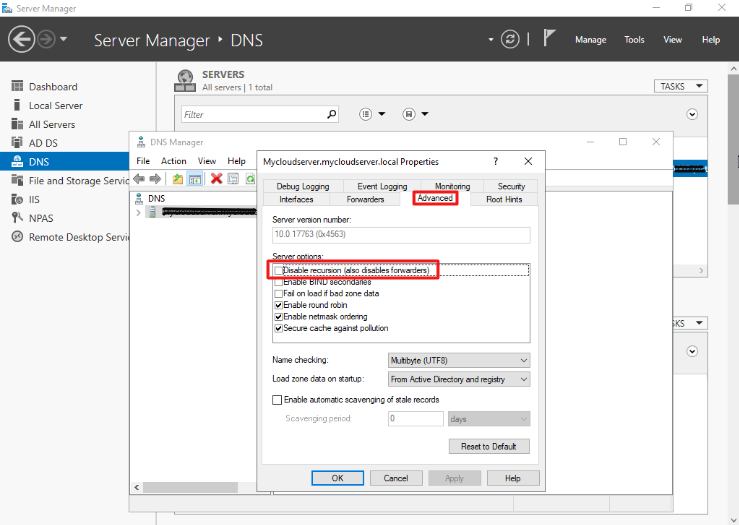Click the dialog question mark help icon
Viewport: 739px width, 525px height.
click(x=495, y=162)
